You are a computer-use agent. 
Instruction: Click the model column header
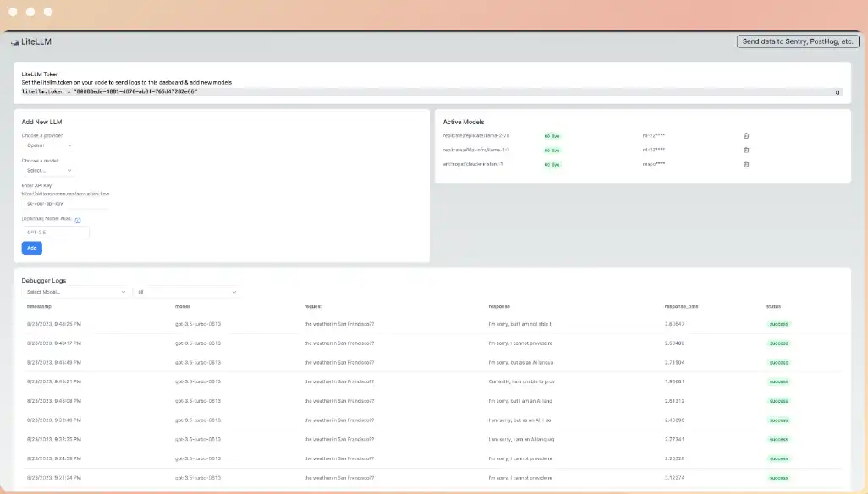click(x=182, y=306)
